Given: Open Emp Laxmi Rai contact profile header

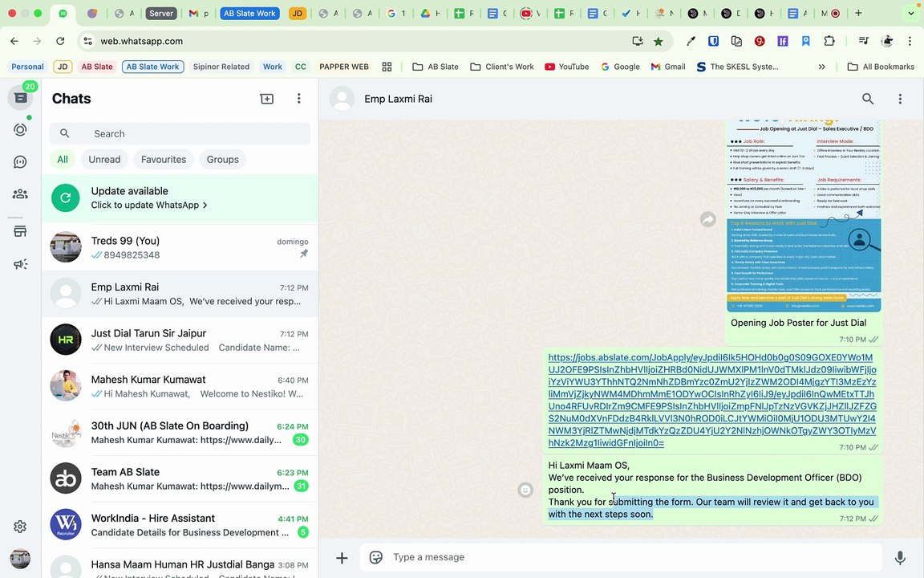Looking at the screenshot, I should [399, 99].
